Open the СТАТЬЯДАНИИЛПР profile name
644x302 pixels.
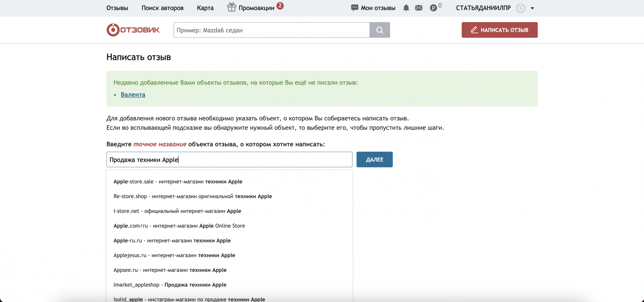483,8
